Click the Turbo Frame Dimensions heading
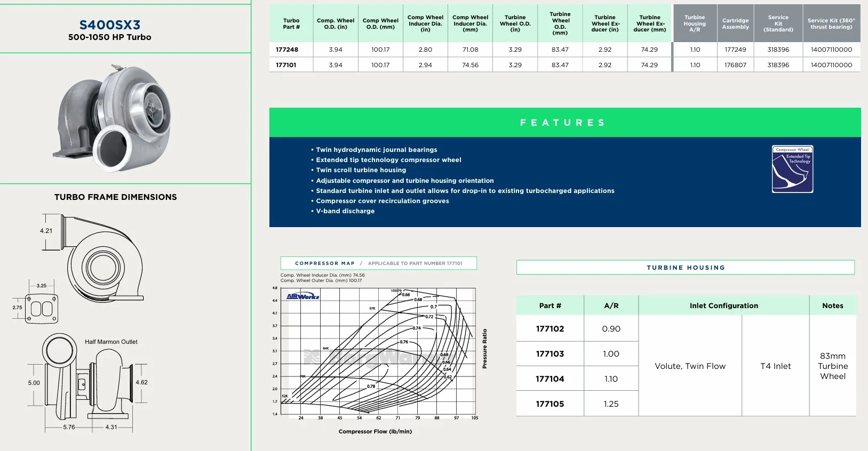Viewport: 868px width, 451px height. click(116, 197)
